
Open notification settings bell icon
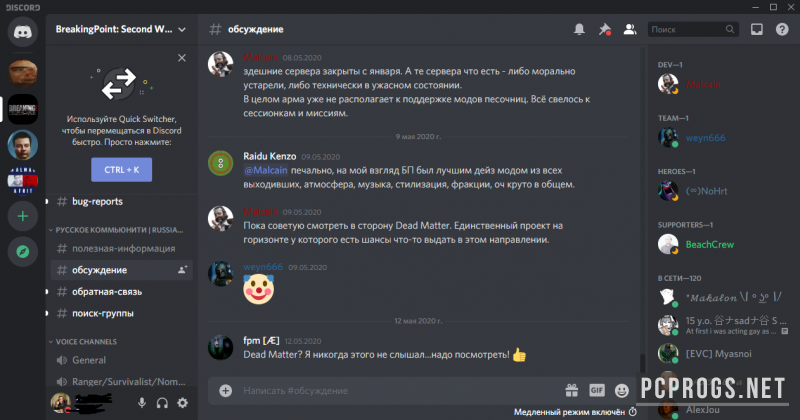point(579,30)
